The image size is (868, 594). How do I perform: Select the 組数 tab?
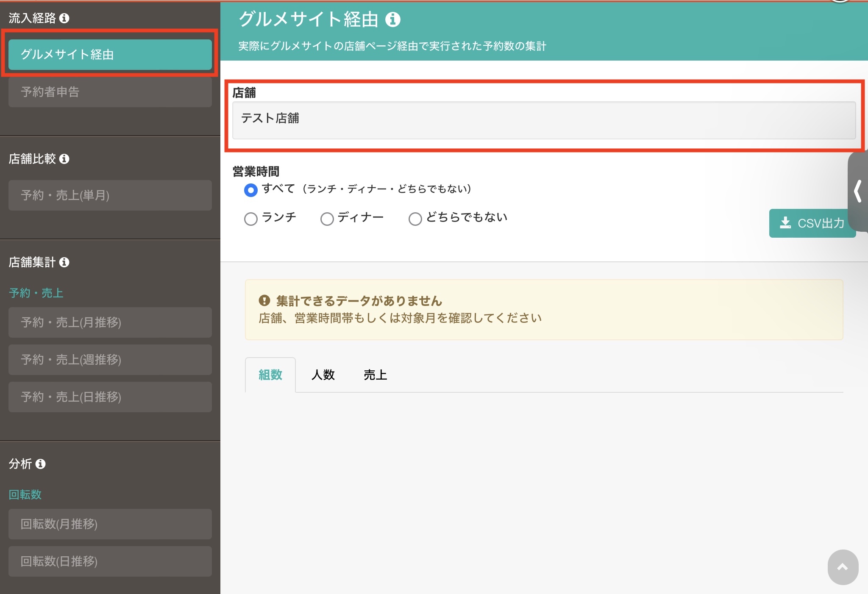click(x=270, y=375)
